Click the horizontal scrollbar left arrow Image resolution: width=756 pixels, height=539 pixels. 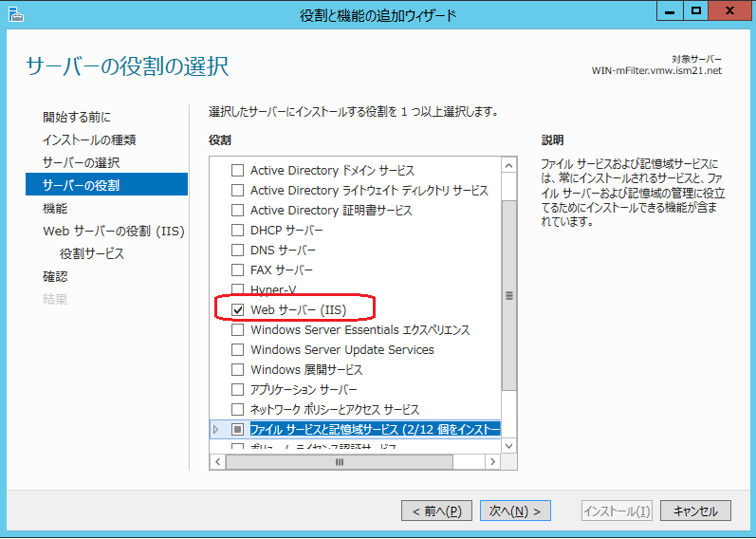pyautogui.click(x=216, y=462)
